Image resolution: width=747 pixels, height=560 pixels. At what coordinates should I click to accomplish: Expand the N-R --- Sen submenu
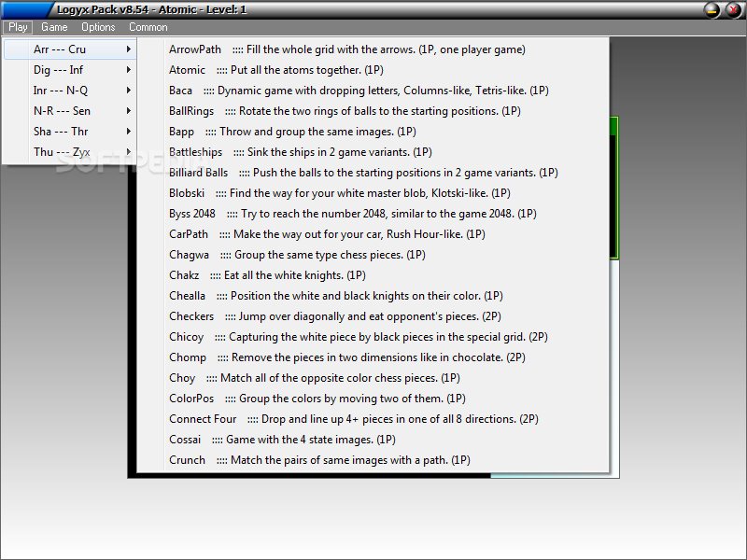(x=70, y=111)
